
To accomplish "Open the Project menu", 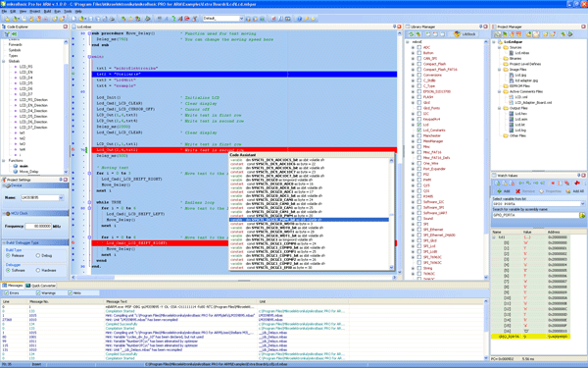I will click(x=35, y=11).
